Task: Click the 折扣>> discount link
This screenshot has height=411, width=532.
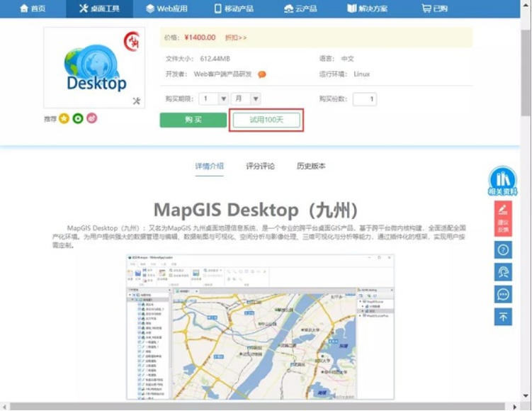Action: [x=236, y=37]
